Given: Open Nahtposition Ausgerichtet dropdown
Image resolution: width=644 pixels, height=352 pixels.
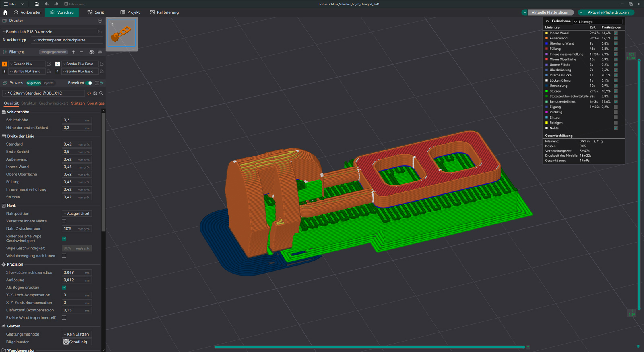Looking at the screenshot, I should pos(77,214).
